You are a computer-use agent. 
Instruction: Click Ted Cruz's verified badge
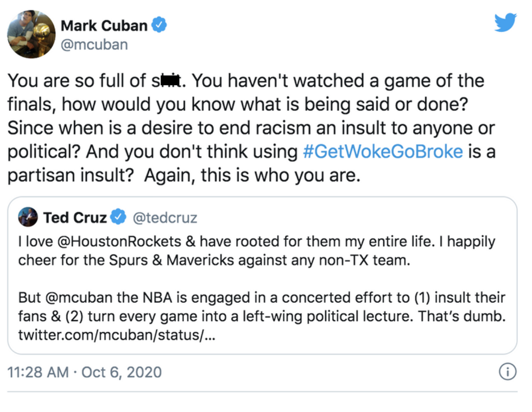[117, 218]
